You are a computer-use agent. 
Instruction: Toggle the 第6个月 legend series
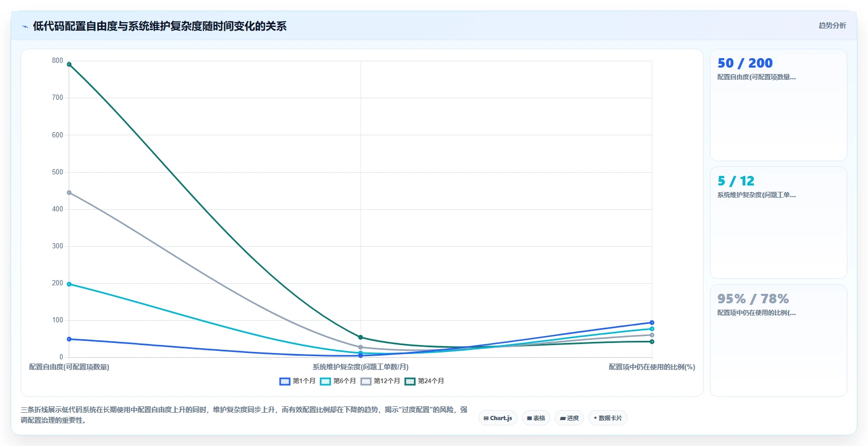coord(338,381)
